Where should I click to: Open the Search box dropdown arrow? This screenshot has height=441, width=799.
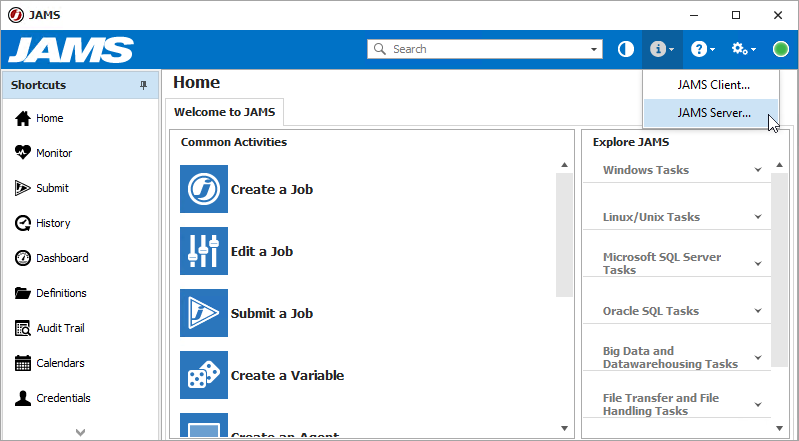tap(594, 49)
